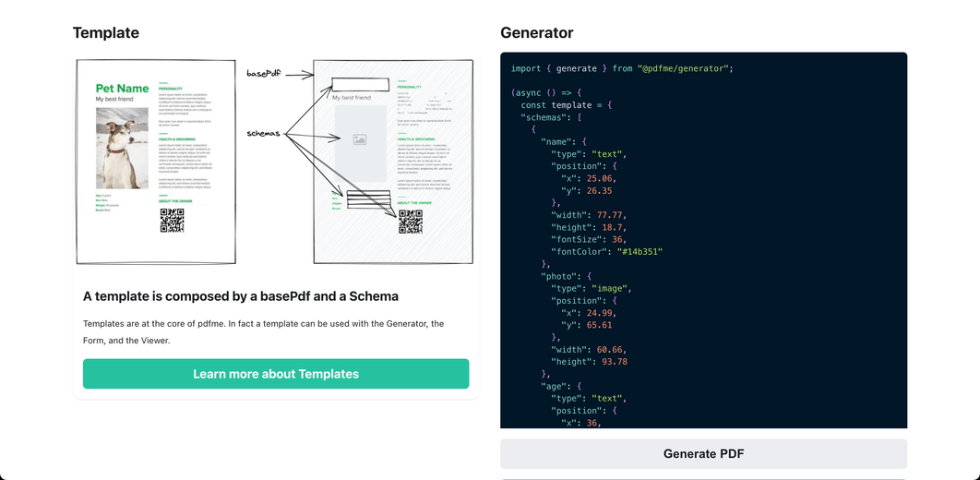The image size is (980, 480).
Task: Click the "schemas": [ code line
Action: point(551,117)
